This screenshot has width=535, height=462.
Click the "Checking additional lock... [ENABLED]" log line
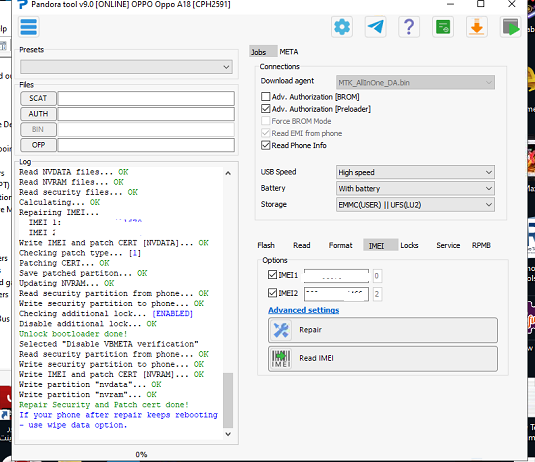(106, 314)
